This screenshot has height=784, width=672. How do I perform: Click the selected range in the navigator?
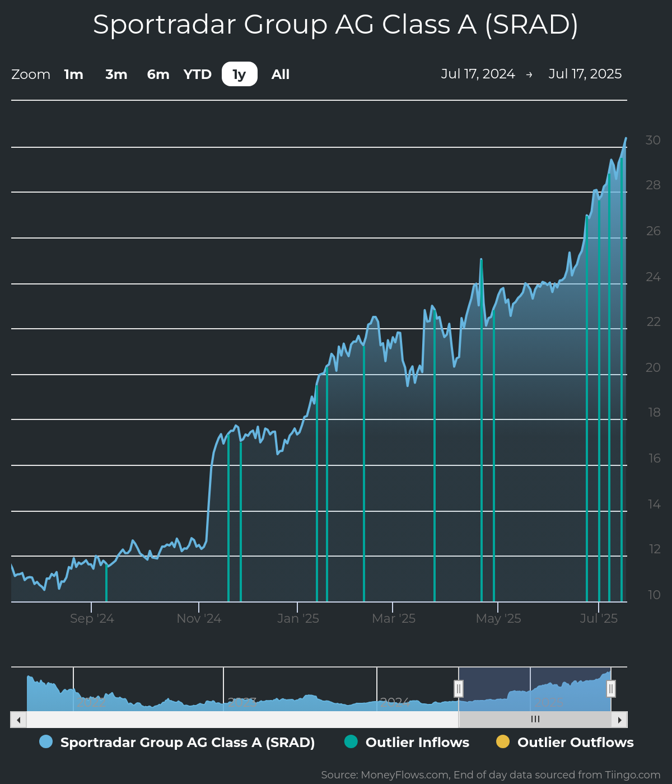[535, 689]
